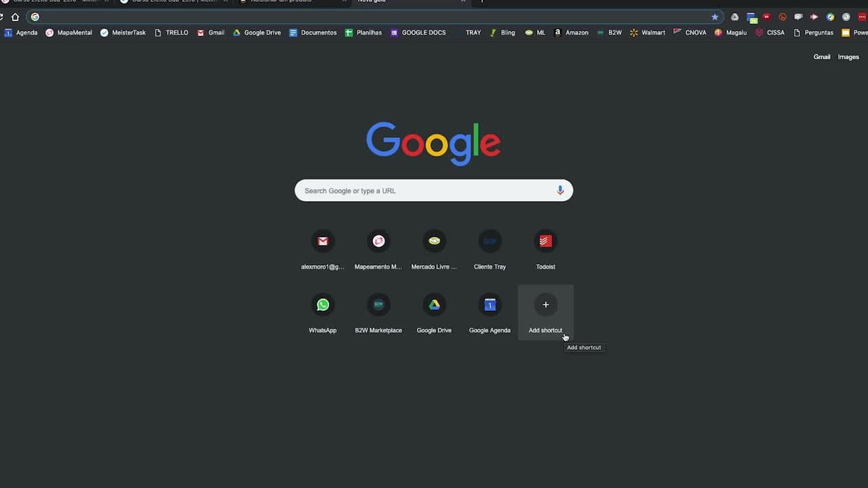
Task: Click the Add shortcut plus icon
Action: click(545, 304)
